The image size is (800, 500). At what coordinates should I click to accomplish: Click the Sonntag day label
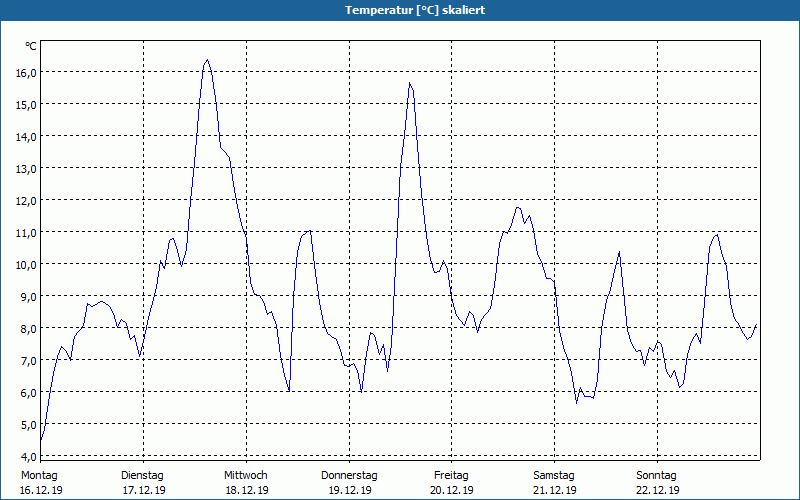[657, 476]
